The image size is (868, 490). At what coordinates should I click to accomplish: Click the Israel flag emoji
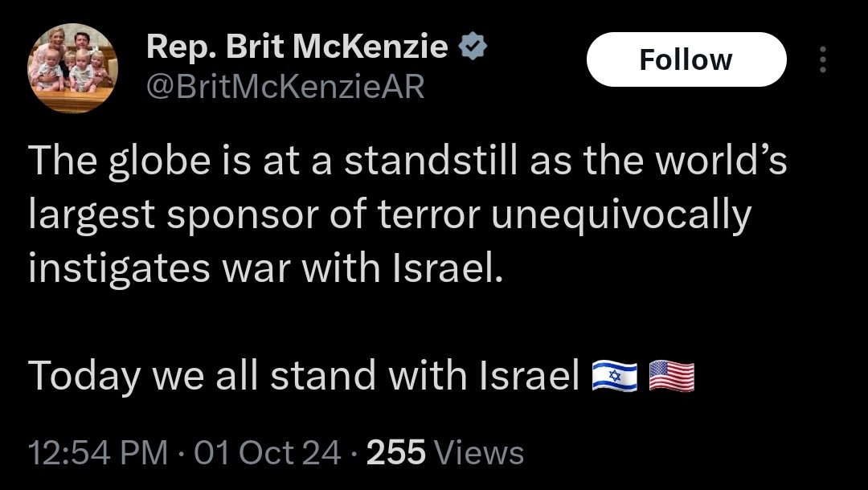[614, 375]
